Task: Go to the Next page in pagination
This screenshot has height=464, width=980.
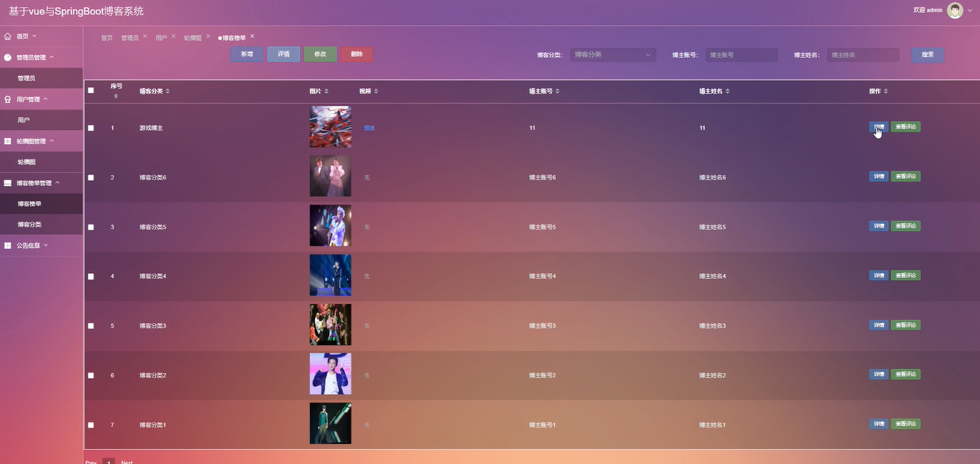Action: (x=127, y=463)
